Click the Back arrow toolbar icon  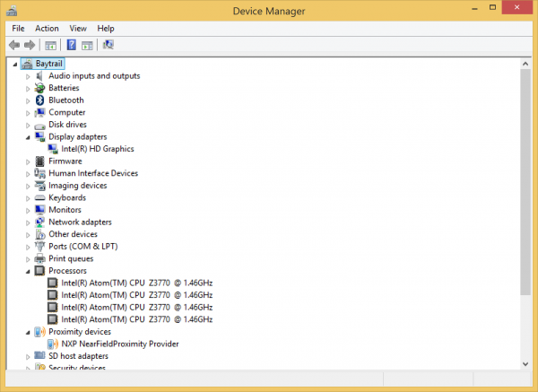click(x=14, y=45)
